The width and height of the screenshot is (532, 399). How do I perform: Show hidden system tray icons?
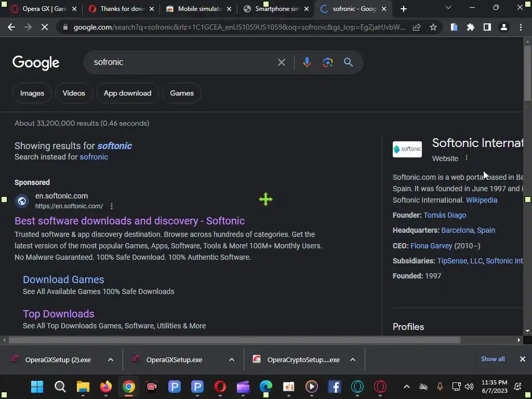pos(406,387)
